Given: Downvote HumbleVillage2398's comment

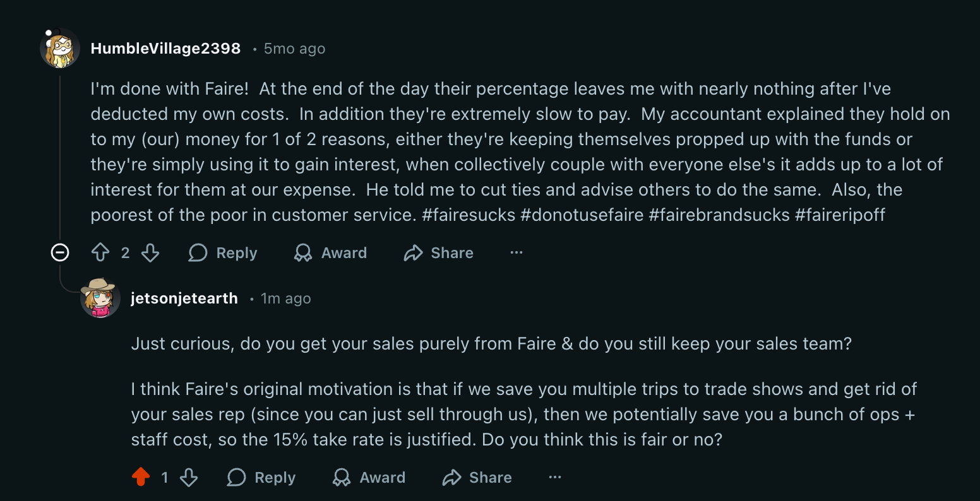Looking at the screenshot, I should (150, 253).
